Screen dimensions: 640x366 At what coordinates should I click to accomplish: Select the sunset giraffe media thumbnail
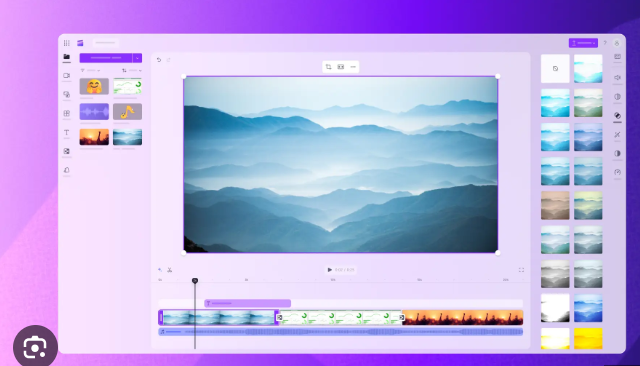(94, 137)
